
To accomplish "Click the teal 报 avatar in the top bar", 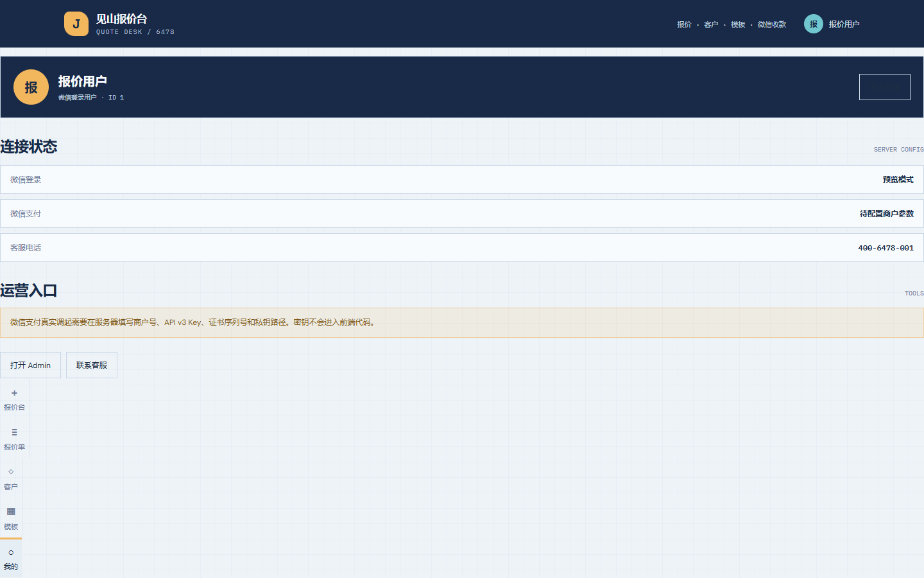I will [813, 24].
